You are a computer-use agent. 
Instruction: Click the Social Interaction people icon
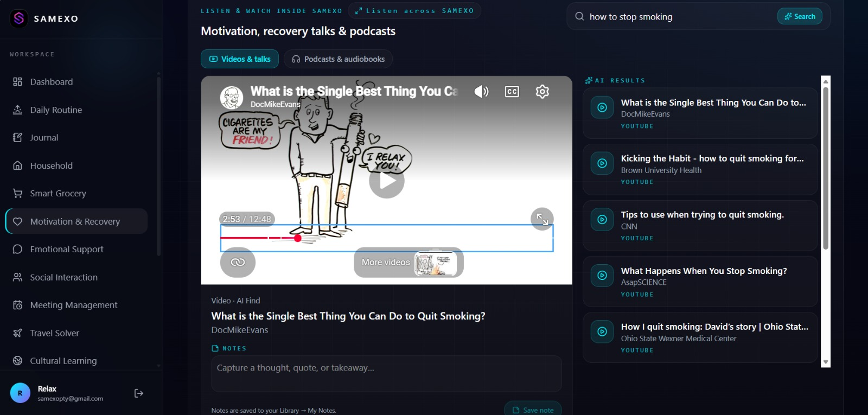[x=17, y=277]
